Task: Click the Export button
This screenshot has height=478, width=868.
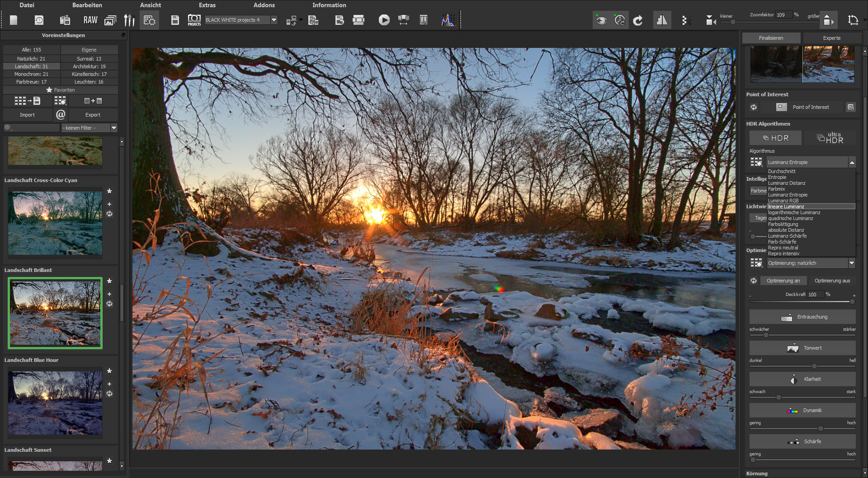Action: coord(93,115)
